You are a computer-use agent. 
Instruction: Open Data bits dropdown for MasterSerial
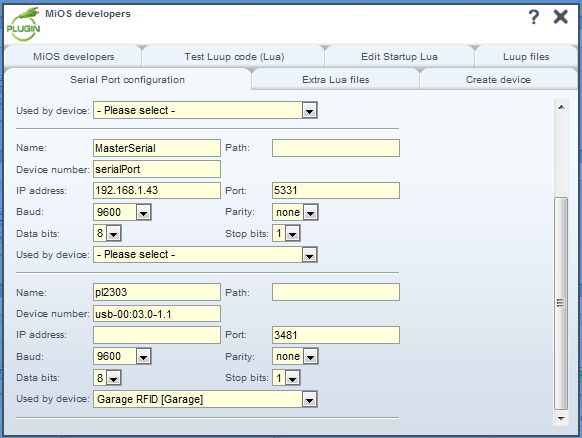(x=107, y=233)
